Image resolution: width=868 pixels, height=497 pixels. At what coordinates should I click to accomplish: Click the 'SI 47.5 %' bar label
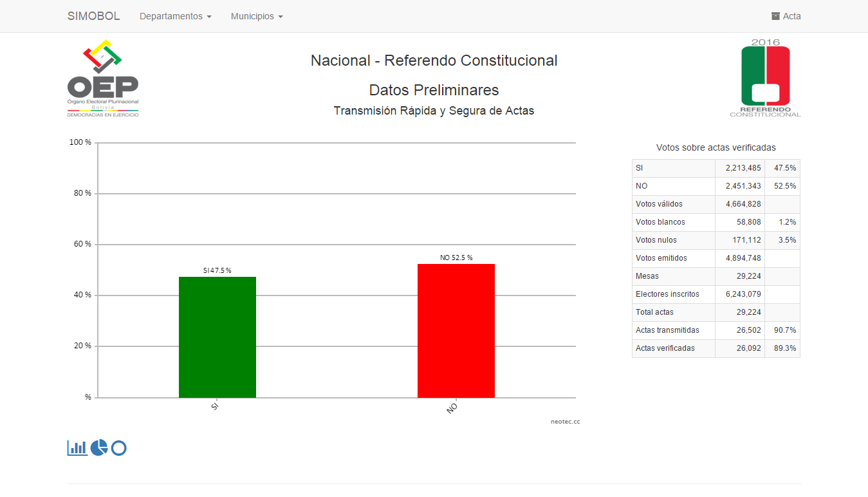point(217,270)
